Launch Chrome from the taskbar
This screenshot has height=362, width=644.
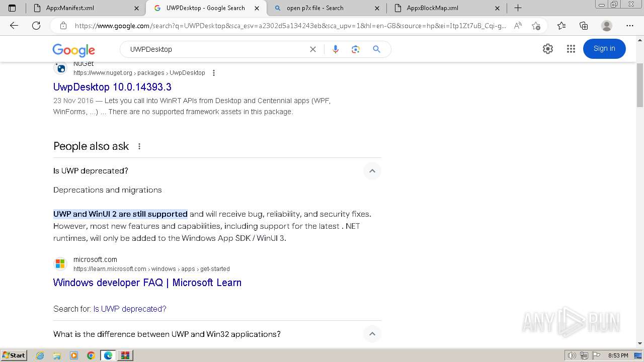click(91, 355)
